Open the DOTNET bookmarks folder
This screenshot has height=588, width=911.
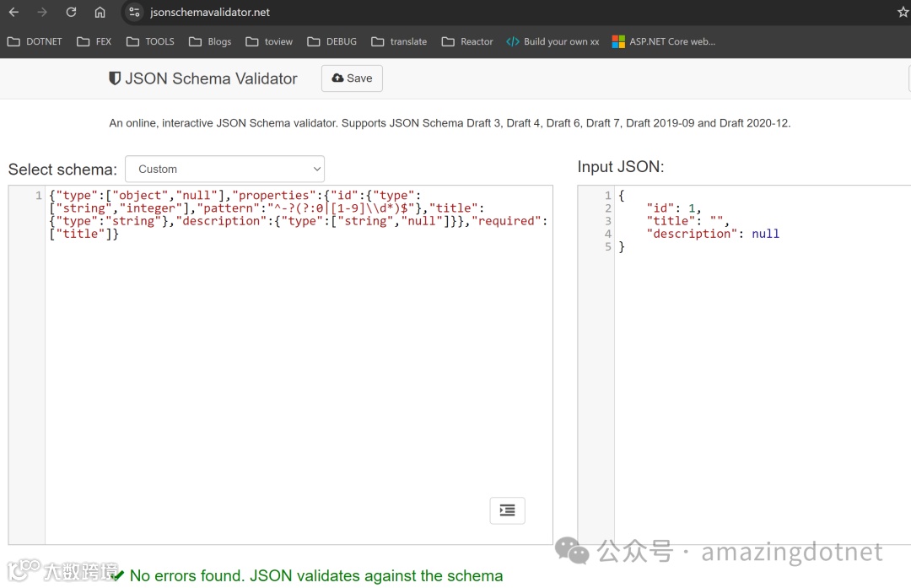[35, 42]
